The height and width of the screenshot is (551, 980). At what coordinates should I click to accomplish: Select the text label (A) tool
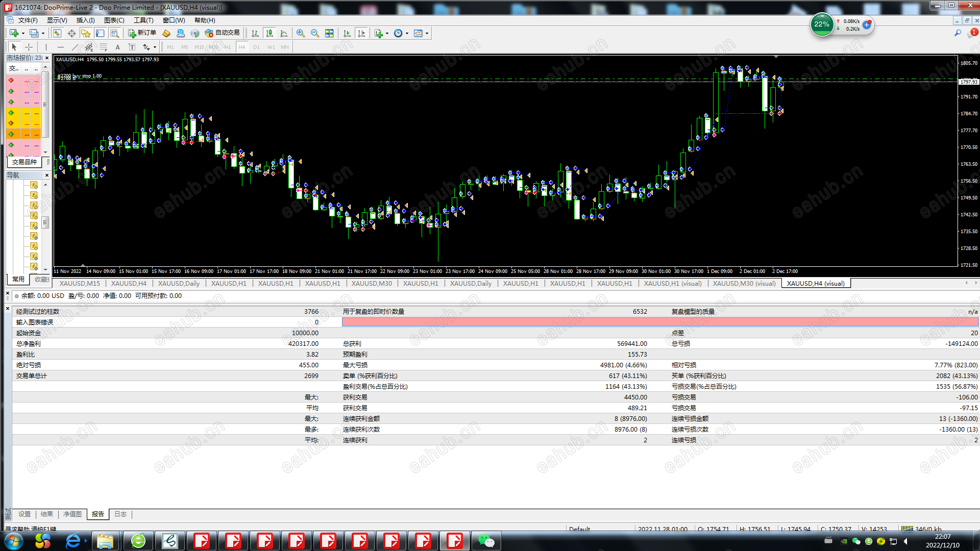(x=117, y=47)
